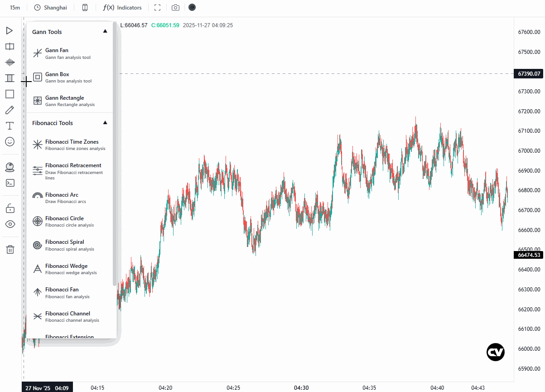Click the 67600.00 price axis label

[529, 32]
